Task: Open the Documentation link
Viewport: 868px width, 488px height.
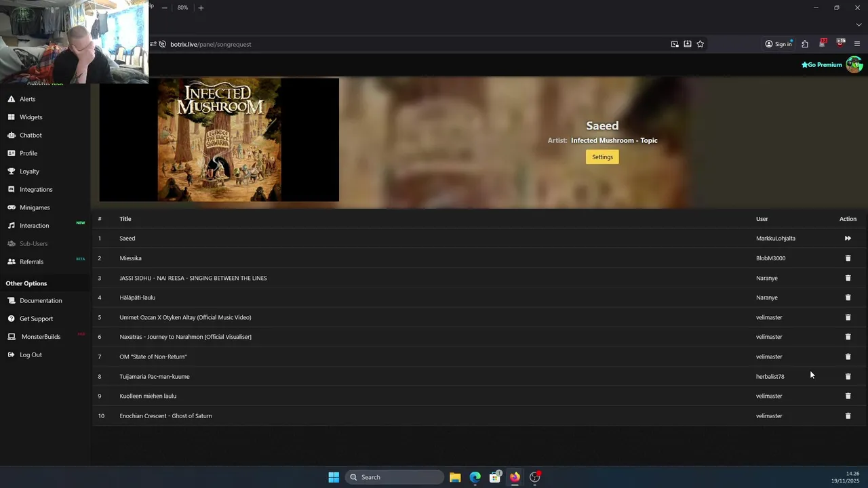Action: point(41,300)
